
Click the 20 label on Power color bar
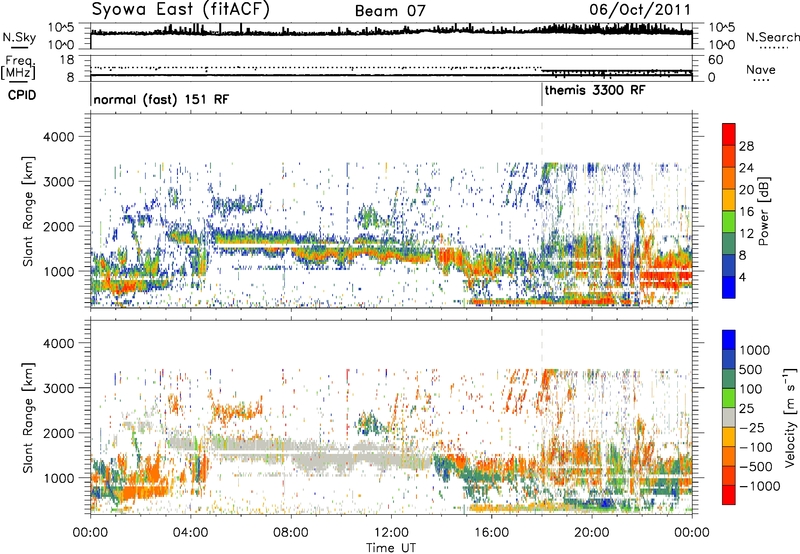click(x=746, y=190)
